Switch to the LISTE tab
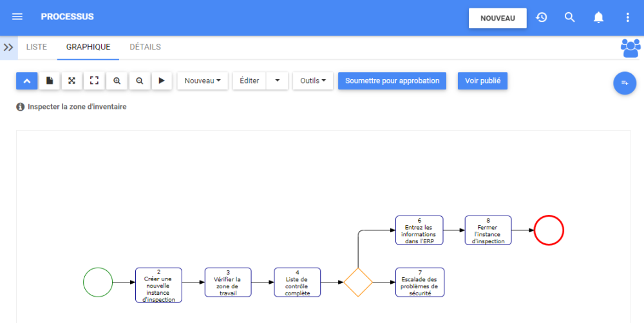Viewport: 644px width, 323px height. (x=36, y=47)
